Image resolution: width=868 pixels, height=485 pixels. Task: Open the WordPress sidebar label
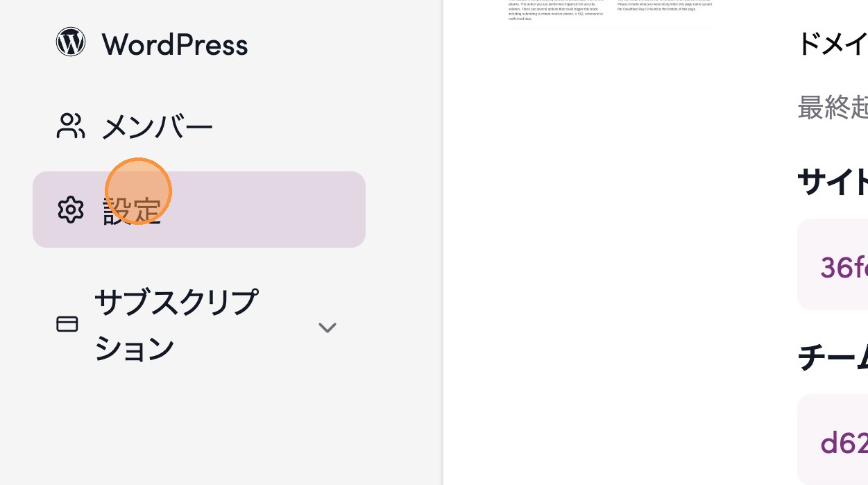[174, 44]
